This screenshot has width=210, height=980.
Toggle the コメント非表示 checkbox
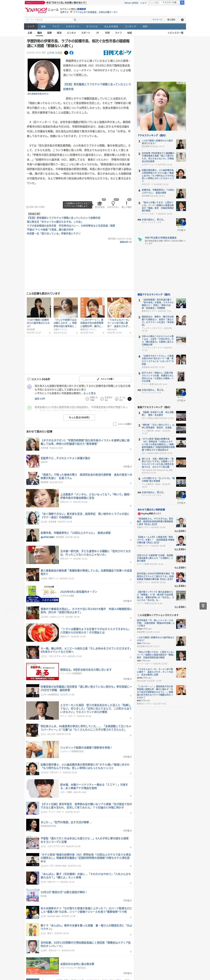point(115,424)
